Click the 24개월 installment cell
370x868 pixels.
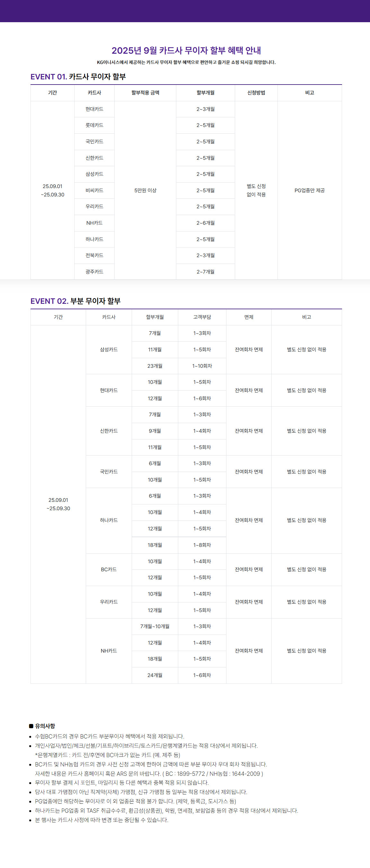click(x=155, y=675)
